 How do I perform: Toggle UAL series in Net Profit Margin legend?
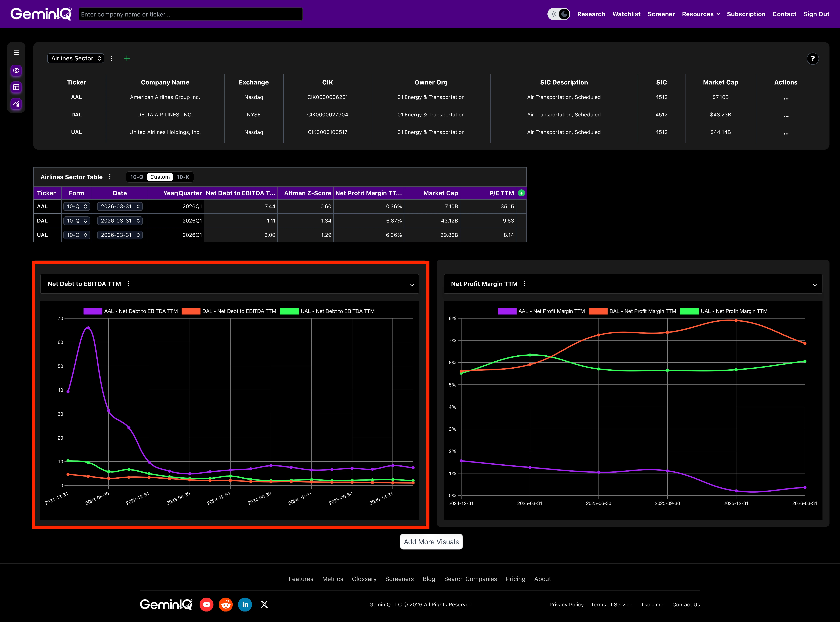click(724, 311)
